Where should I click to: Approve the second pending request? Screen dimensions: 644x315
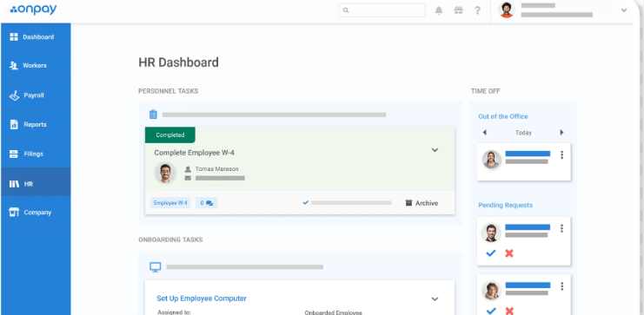(491, 311)
